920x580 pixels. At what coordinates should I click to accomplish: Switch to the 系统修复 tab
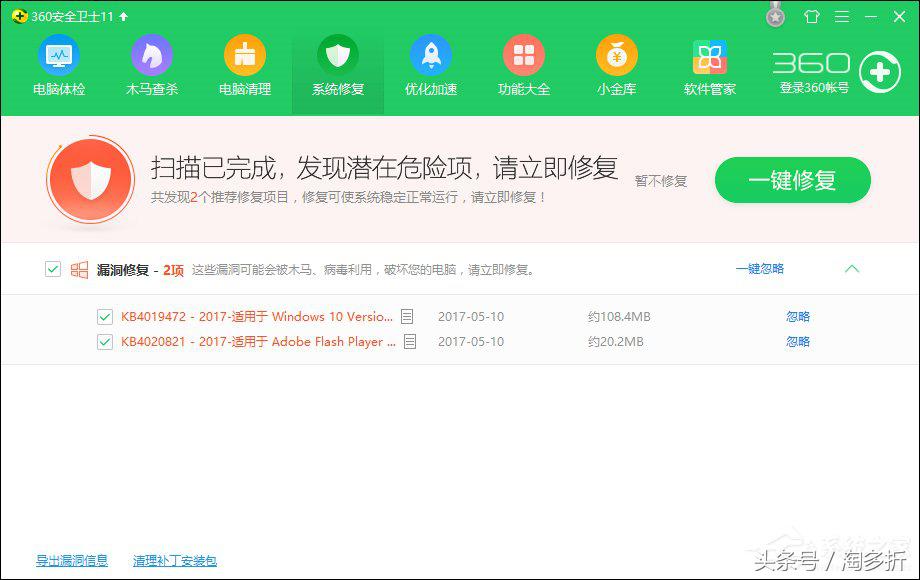(x=337, y=67)
